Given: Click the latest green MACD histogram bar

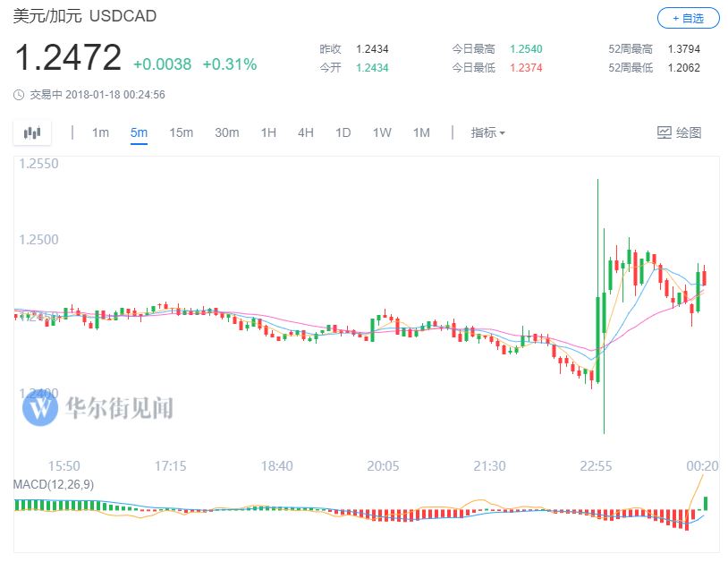Looking at the screenshot, I should 707,502.
